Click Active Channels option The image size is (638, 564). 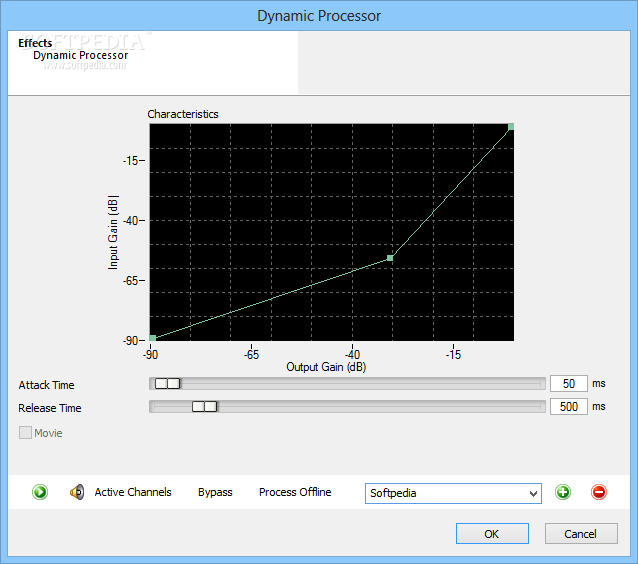click(x=133, y=492)
